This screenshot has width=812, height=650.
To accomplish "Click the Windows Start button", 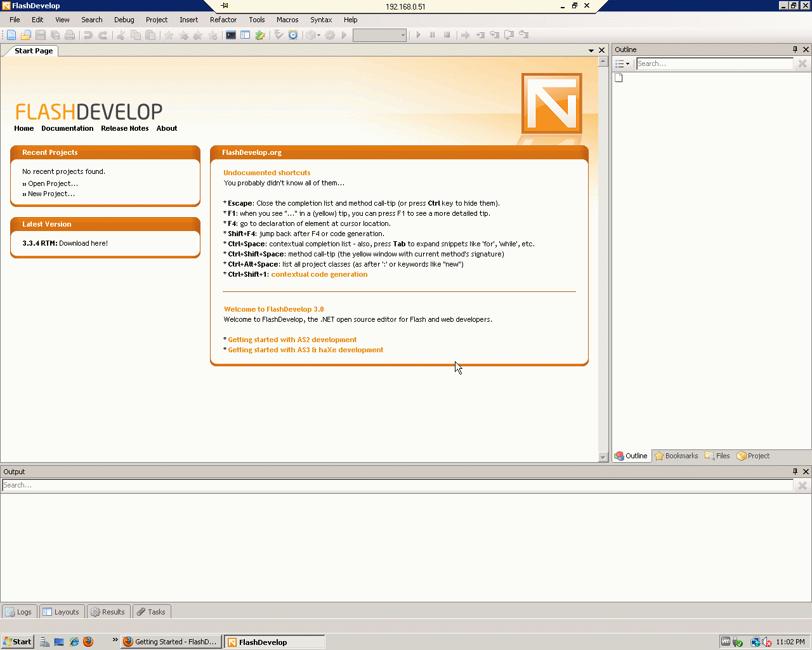I will coord(17,642).
